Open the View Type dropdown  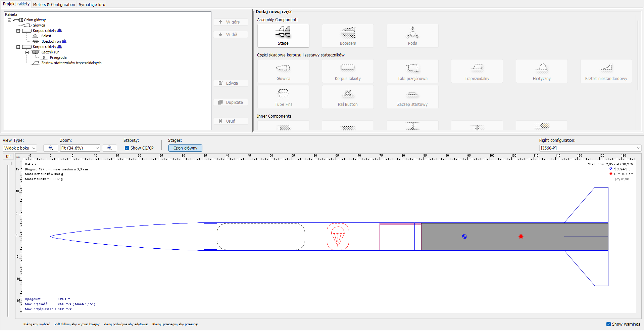(19, 148)
